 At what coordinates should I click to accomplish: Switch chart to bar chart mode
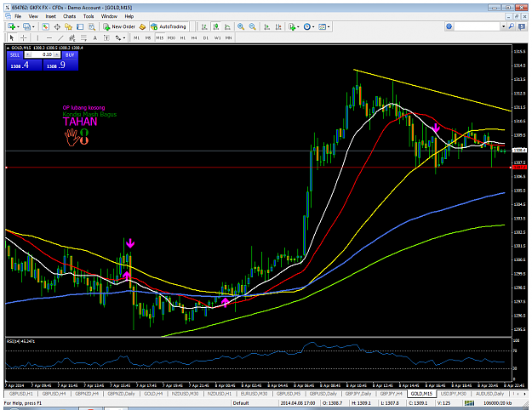click(204, 26)
